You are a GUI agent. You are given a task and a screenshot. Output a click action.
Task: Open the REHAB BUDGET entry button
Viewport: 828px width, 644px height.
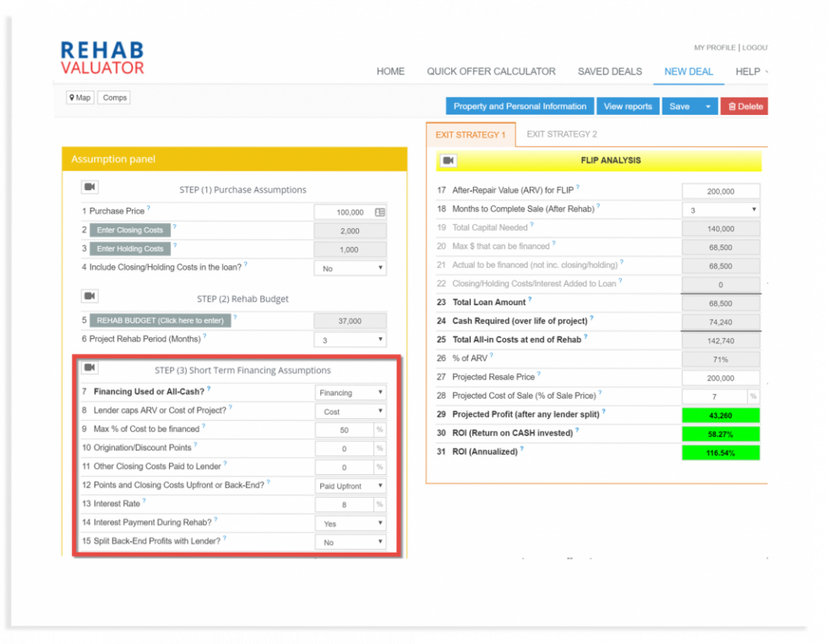click(x=161, y=319)
